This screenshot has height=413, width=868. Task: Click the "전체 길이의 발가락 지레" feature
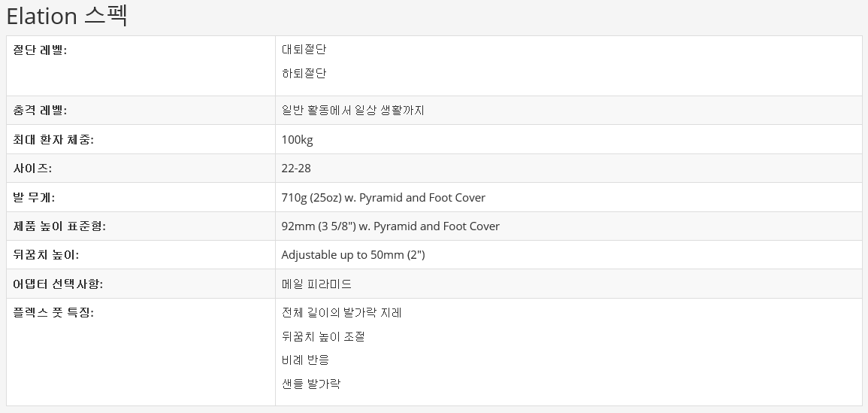341,313
